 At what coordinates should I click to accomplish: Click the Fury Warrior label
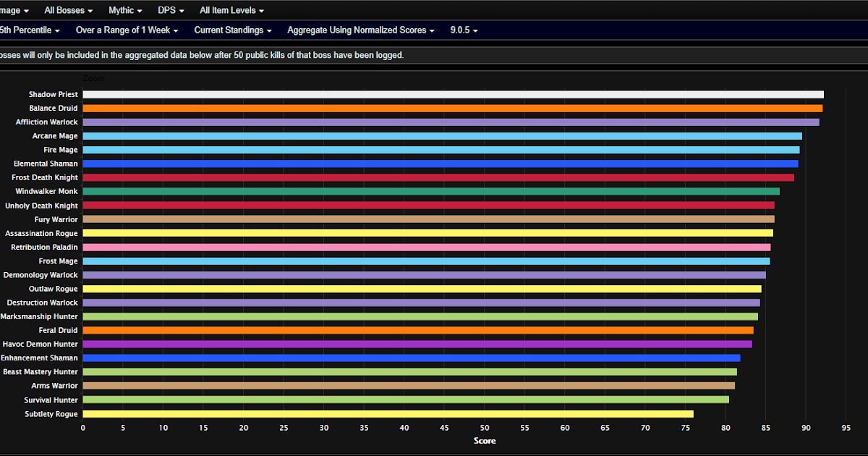coord(56,219)
